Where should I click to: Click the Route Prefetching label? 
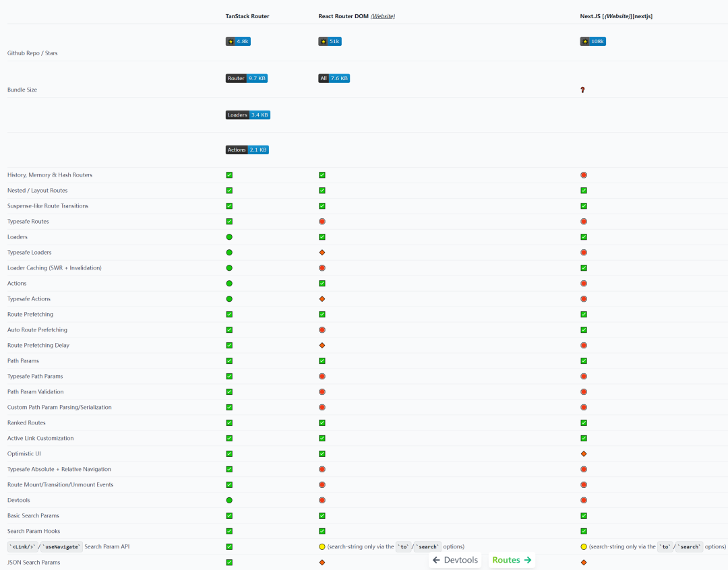point(30,314)
